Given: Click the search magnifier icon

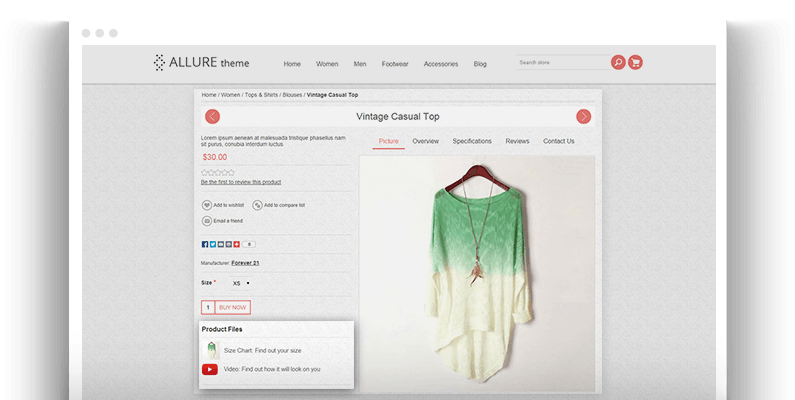Looking at the screenshot, I should pyautogui.click(x=618, y=62).
